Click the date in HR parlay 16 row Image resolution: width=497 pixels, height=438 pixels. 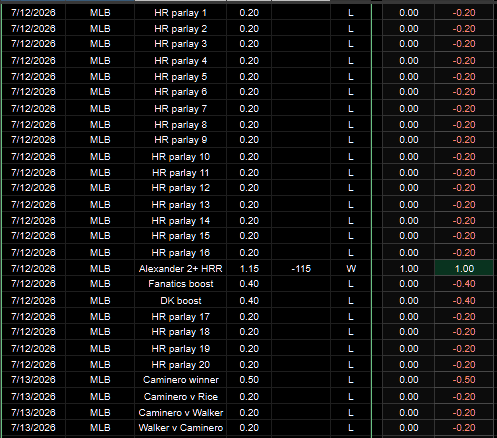(33, 253)
